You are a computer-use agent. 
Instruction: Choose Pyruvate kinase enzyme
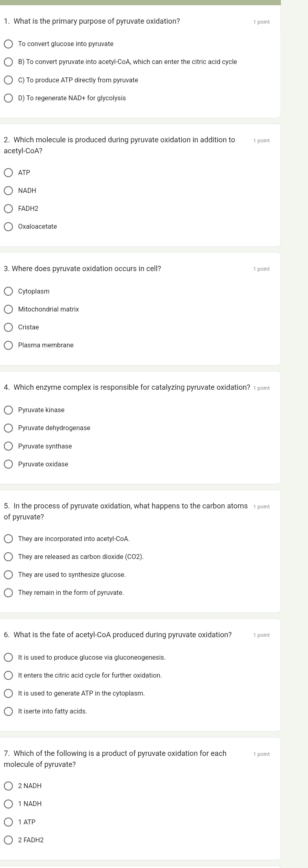point(9,410)
